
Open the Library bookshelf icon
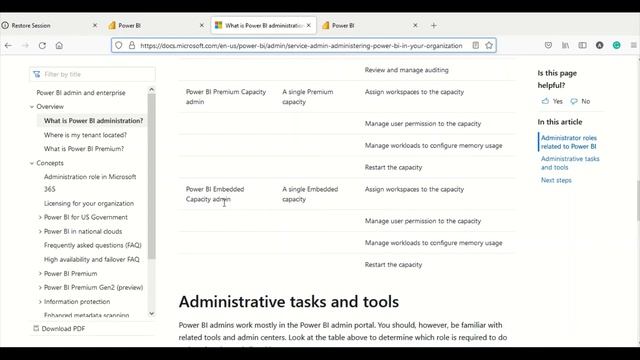[x=565, y=46]
